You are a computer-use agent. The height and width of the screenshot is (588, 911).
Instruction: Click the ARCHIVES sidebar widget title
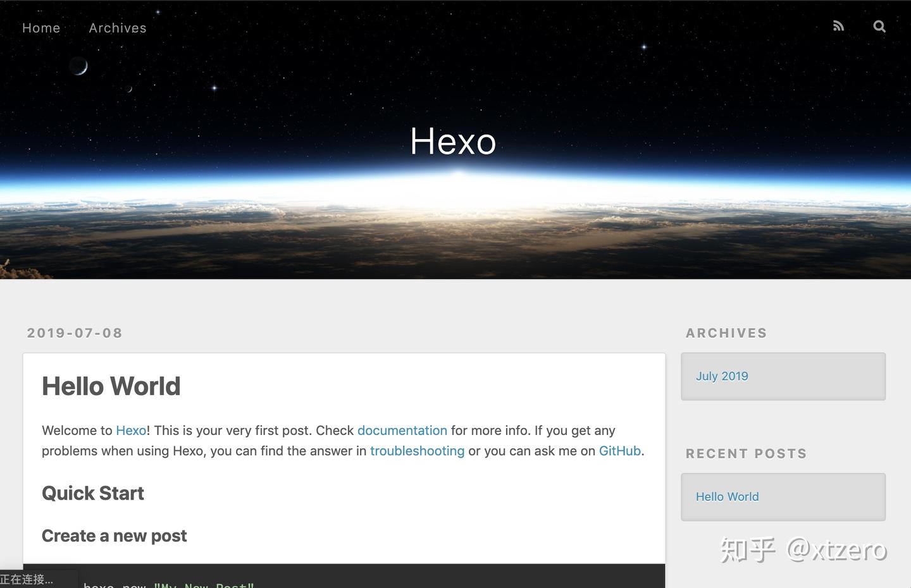[x=726, y=333]
